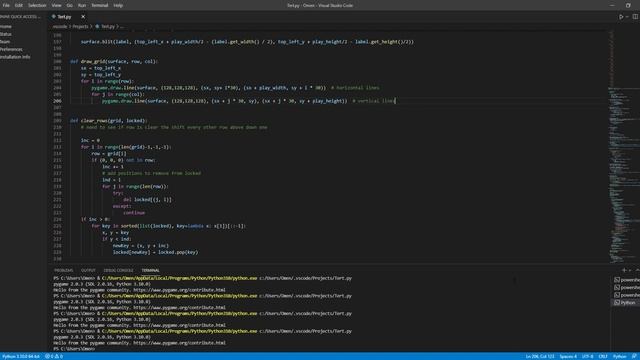Switch to the Problems panel tab
The image size is (640, 360).
[63, 270]
